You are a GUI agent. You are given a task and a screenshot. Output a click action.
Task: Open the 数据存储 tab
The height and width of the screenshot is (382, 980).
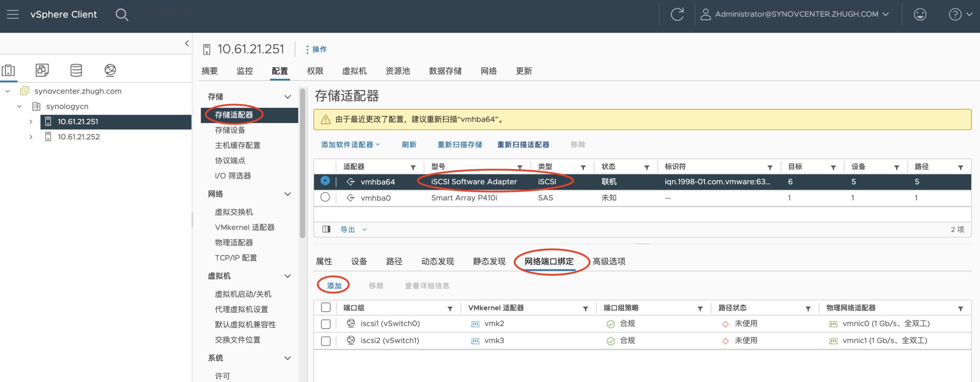click(445, 71)
